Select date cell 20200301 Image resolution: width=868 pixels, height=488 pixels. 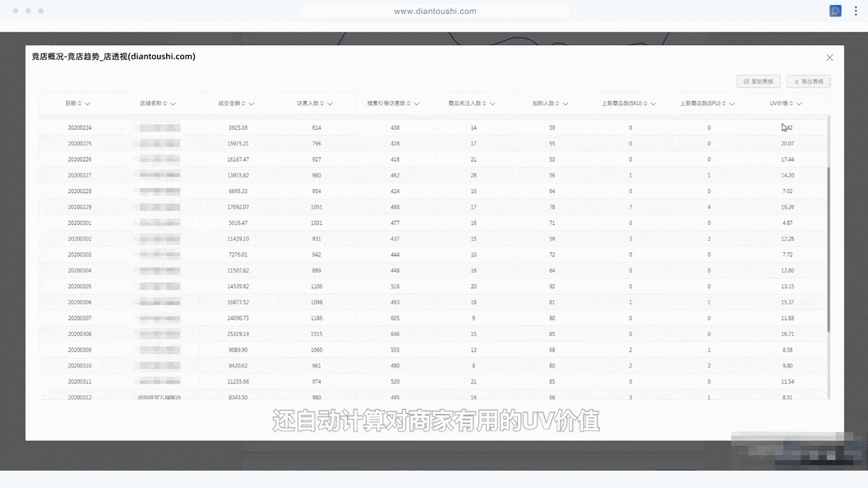(80, 223)
